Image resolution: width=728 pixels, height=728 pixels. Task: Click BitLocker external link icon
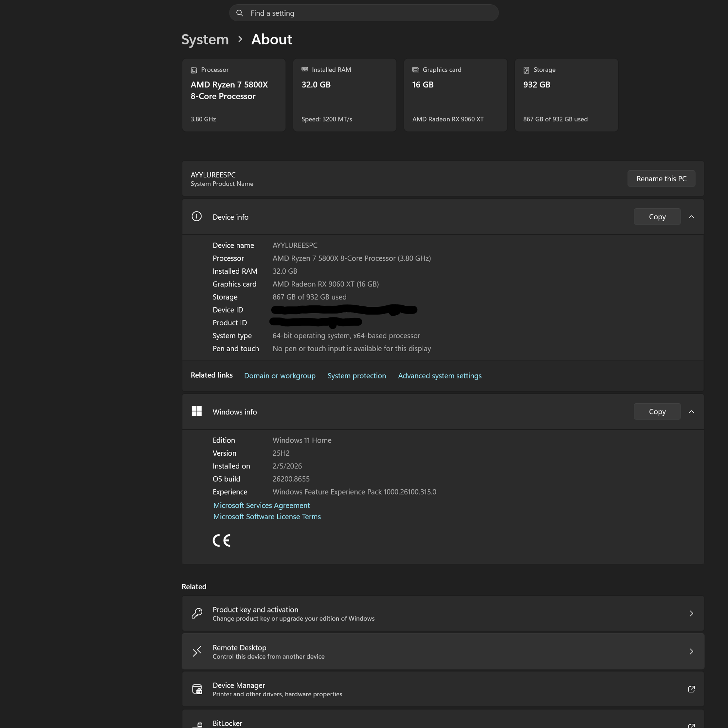coord(691,726)
